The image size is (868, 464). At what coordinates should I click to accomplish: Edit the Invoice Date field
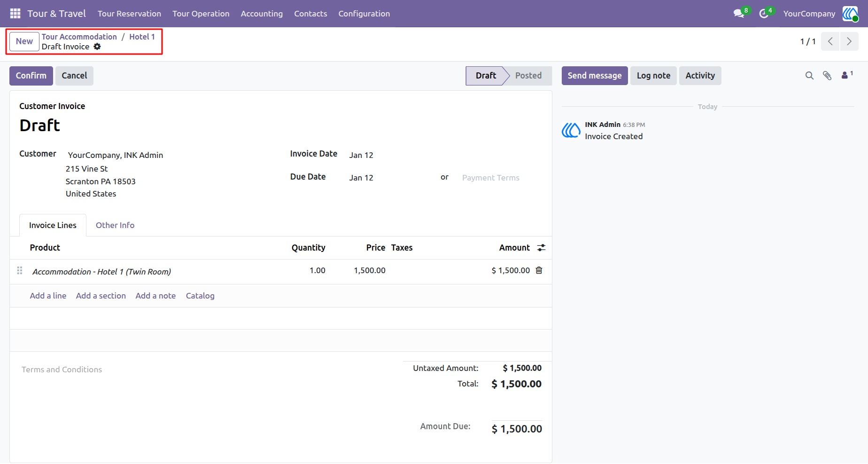click(x=361, y=155)
